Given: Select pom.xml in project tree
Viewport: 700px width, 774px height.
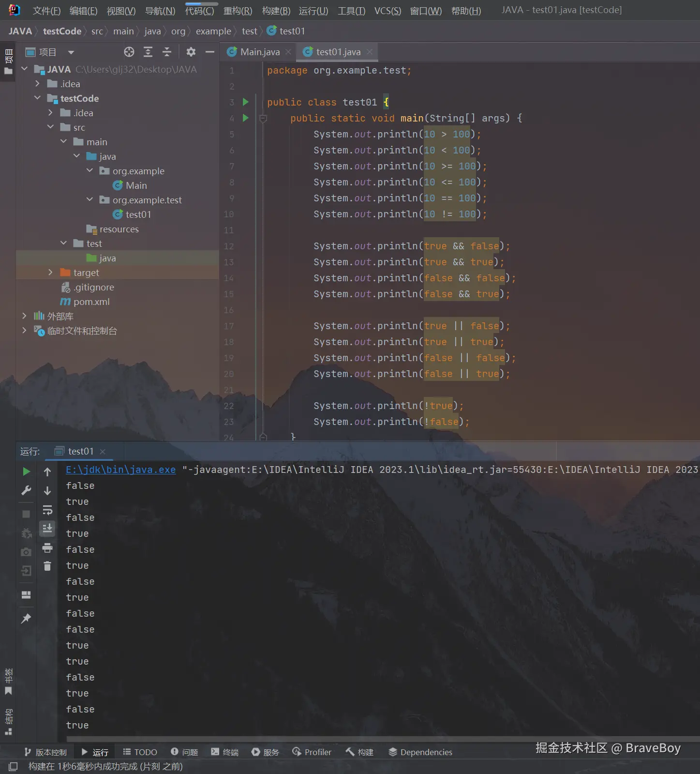Looking at the screenshot, I should 85,302.
